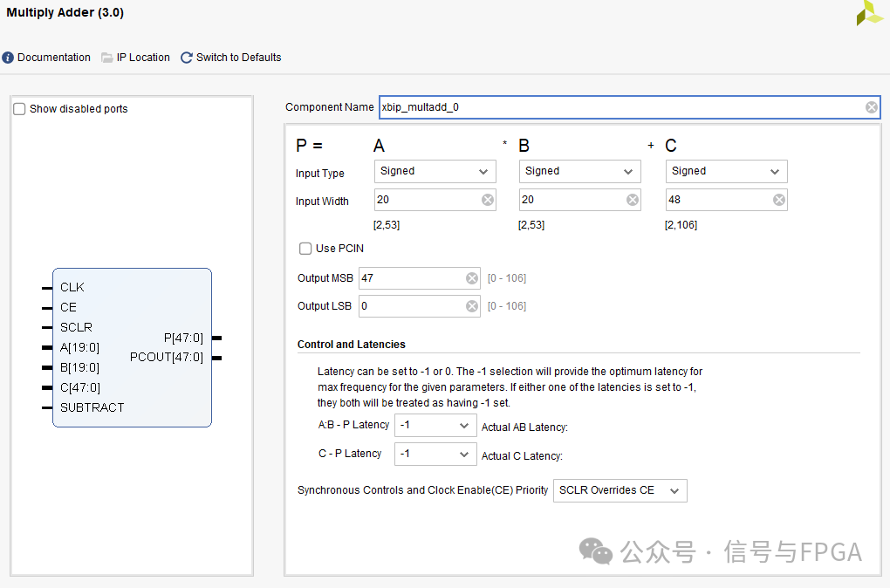
Task: Select the B[19:0] port label
Action: 79,368
